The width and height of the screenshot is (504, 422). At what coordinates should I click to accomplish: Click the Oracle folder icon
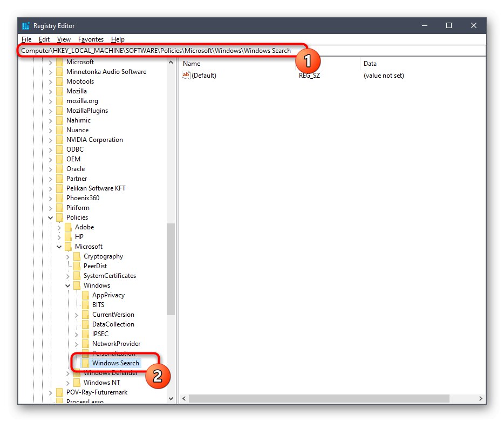tap(59, 169)
